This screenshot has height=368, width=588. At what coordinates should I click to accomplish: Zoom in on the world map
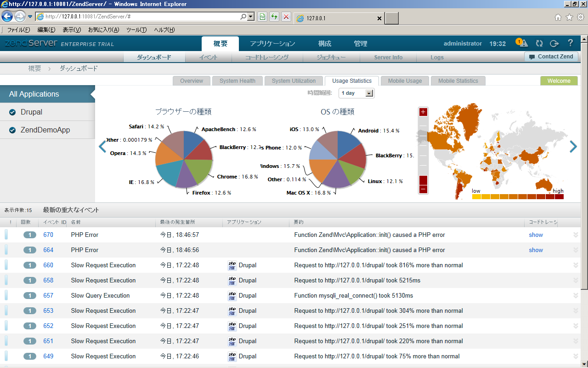point(423,112)
